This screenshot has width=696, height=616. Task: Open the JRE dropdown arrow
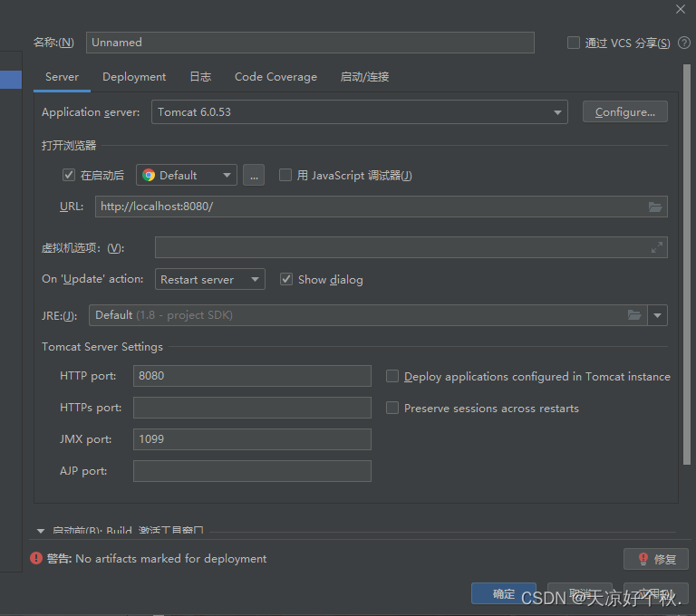pyautogui.click(x=657, y=315)
